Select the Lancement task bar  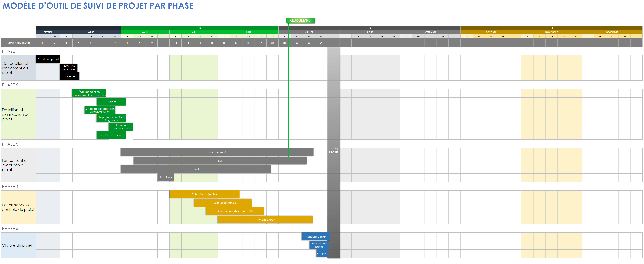tap(70, 76)
